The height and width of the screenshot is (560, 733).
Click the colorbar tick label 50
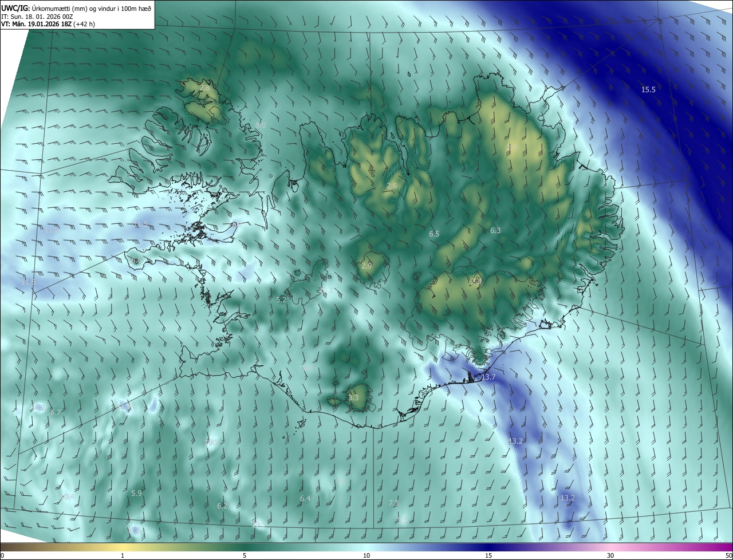(728, 555)
